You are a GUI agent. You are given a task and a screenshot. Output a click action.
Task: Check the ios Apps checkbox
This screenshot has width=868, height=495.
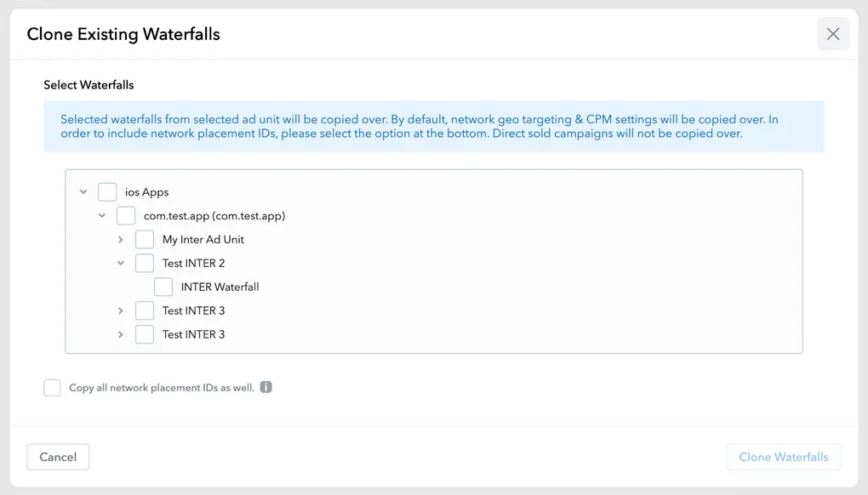107,192
